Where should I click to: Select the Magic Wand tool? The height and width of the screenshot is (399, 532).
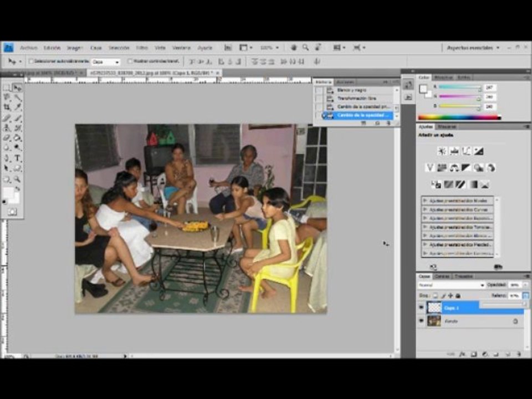[x=17, y=98]
